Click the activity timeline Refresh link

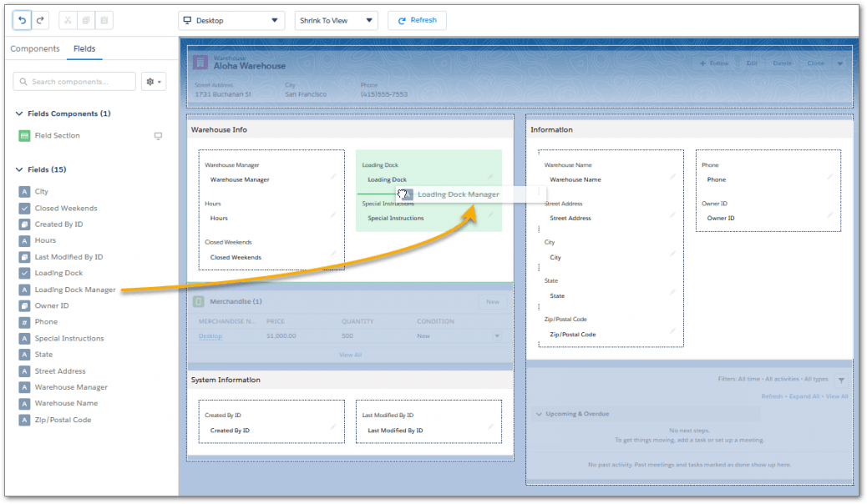coord(772,396)
